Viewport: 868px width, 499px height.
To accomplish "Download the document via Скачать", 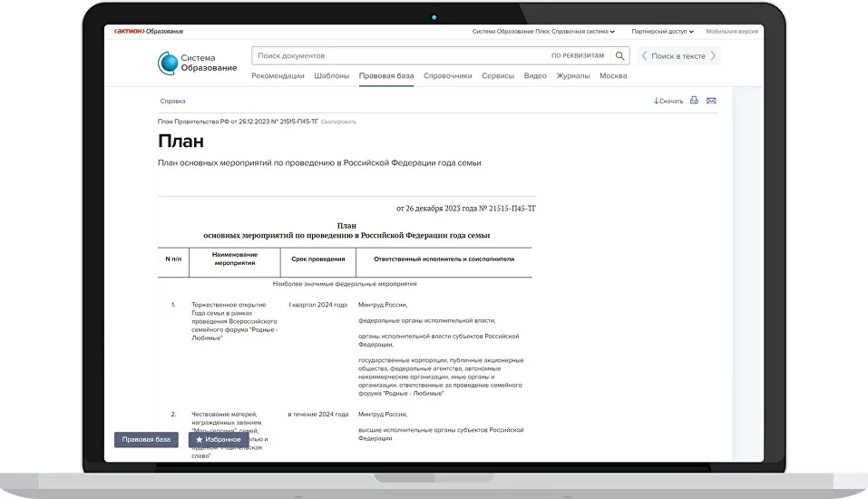I will (668, 101).
